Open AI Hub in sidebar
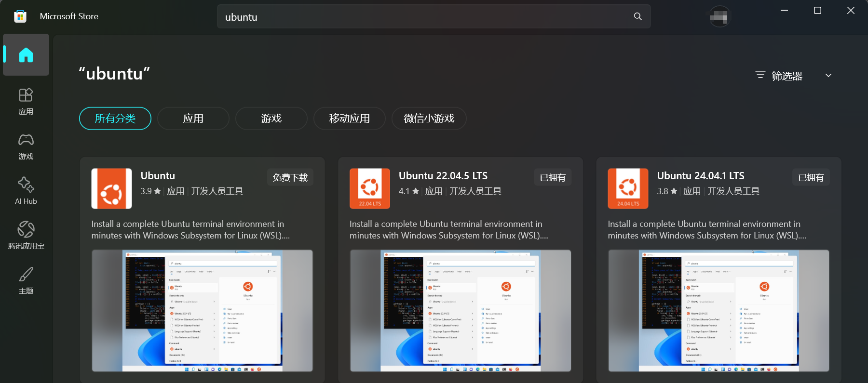This screenshot has height=383, width=868. 26,191
